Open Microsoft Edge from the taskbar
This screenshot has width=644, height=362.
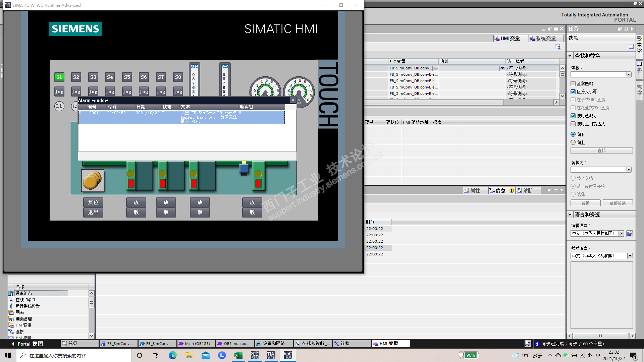point(172,355)
